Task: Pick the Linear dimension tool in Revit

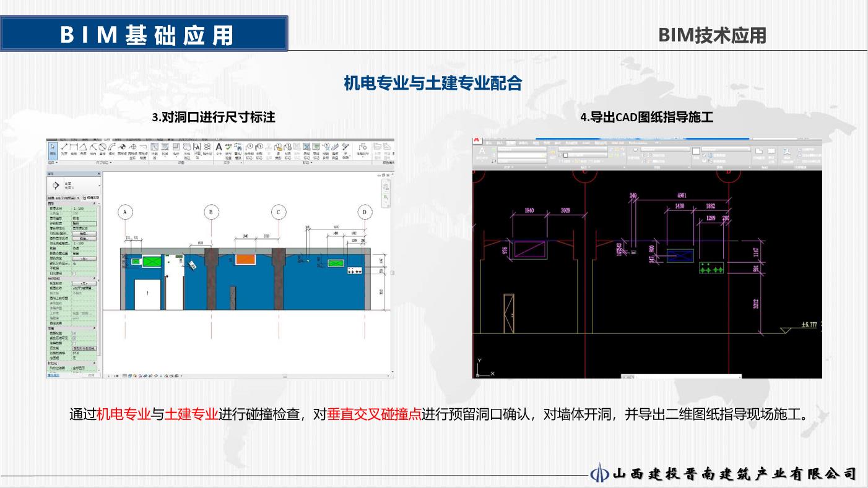Action: 74,150
